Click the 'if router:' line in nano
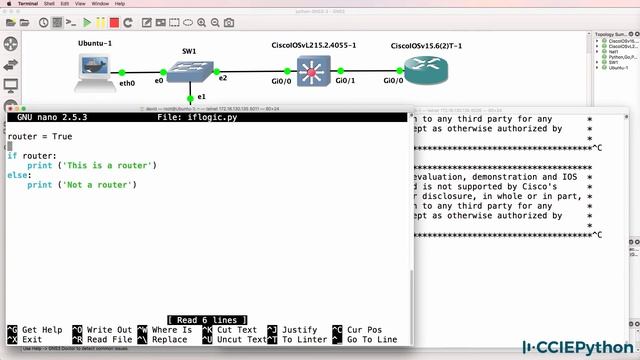 tap(32, 156)
